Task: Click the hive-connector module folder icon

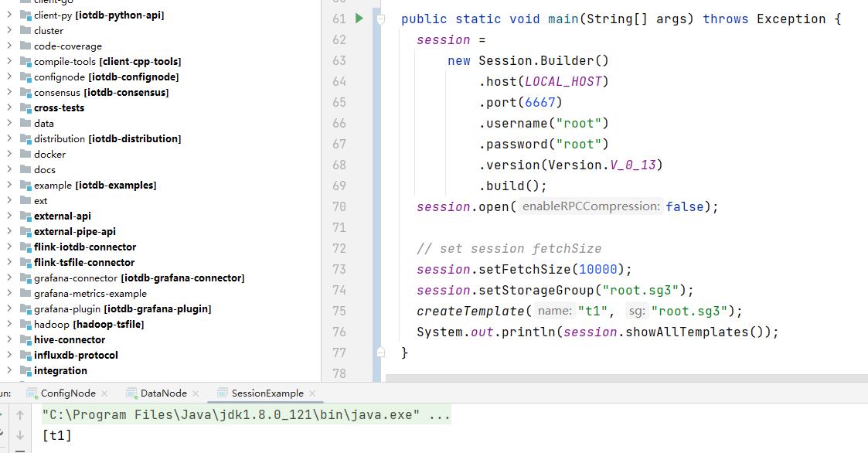Action: (26, 339)
